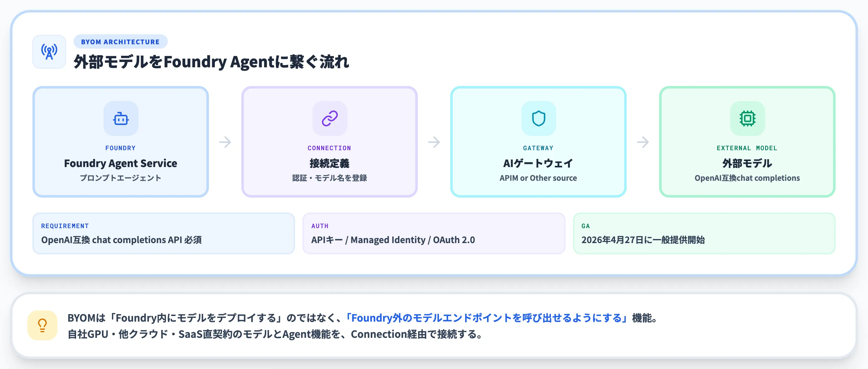
Task: Click the shield icon in Gateway card
Action: coord(538,118)
